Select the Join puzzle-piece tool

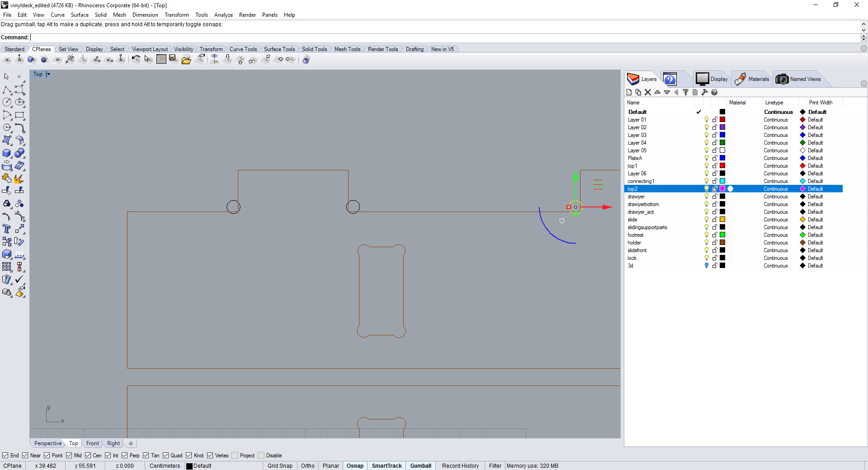click(7, 179)
